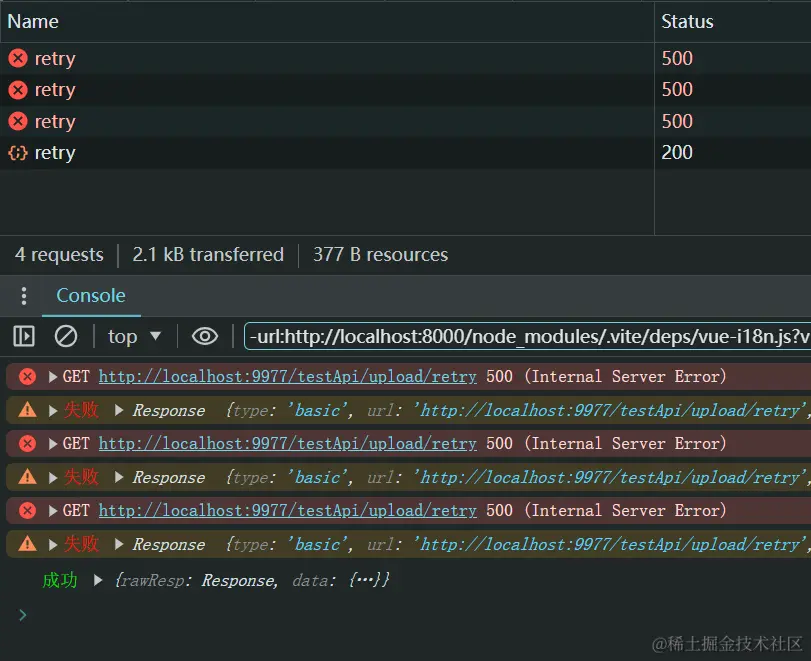Image resolution: width=811 pixels, height=661 pixels.
Task: Click the console prompt input line
Action: (x=414, y=615)
